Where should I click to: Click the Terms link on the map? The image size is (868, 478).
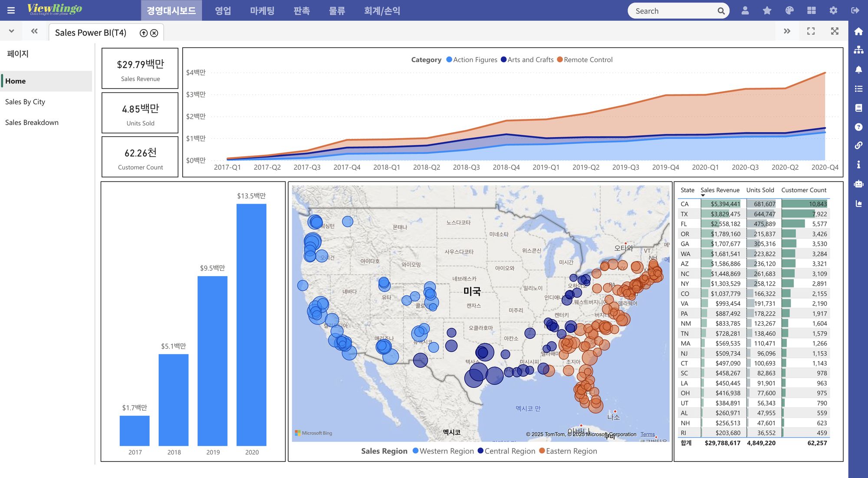click(648, 434)
